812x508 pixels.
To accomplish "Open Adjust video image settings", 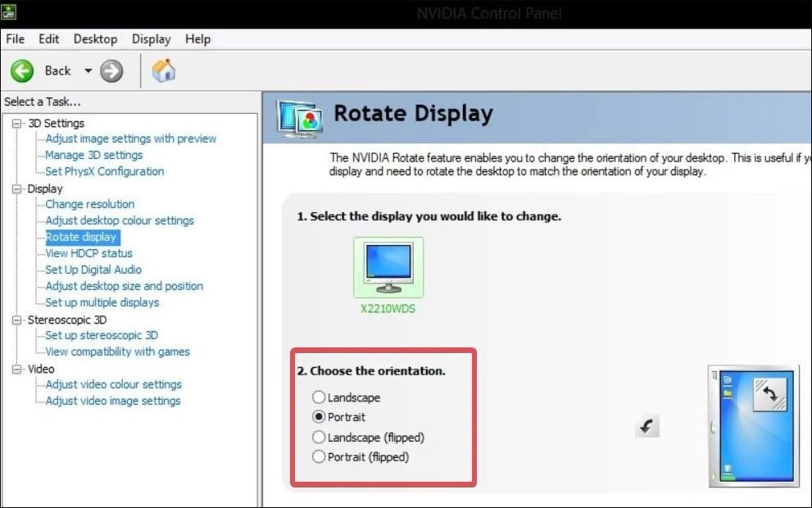I will tap(113, 401).
